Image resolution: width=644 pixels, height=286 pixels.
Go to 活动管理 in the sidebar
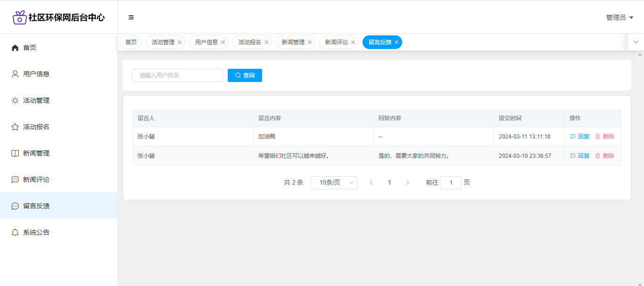coord(36,100)
